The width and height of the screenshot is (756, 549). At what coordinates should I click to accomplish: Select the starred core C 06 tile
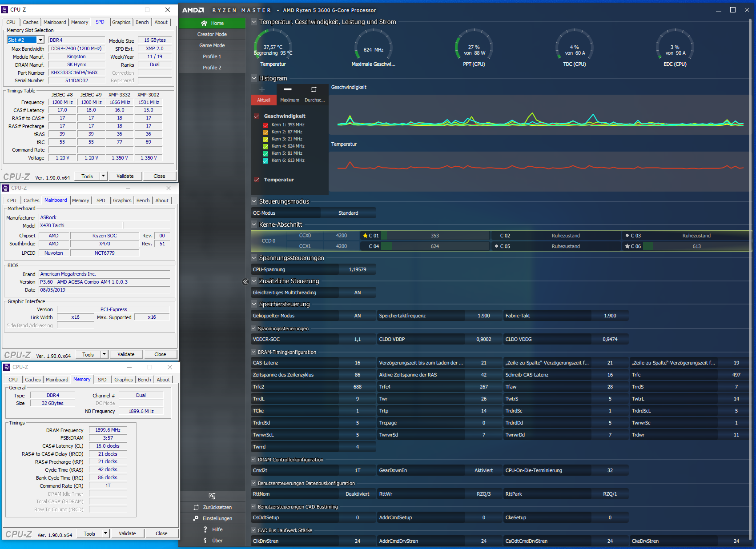coord(687,246)
